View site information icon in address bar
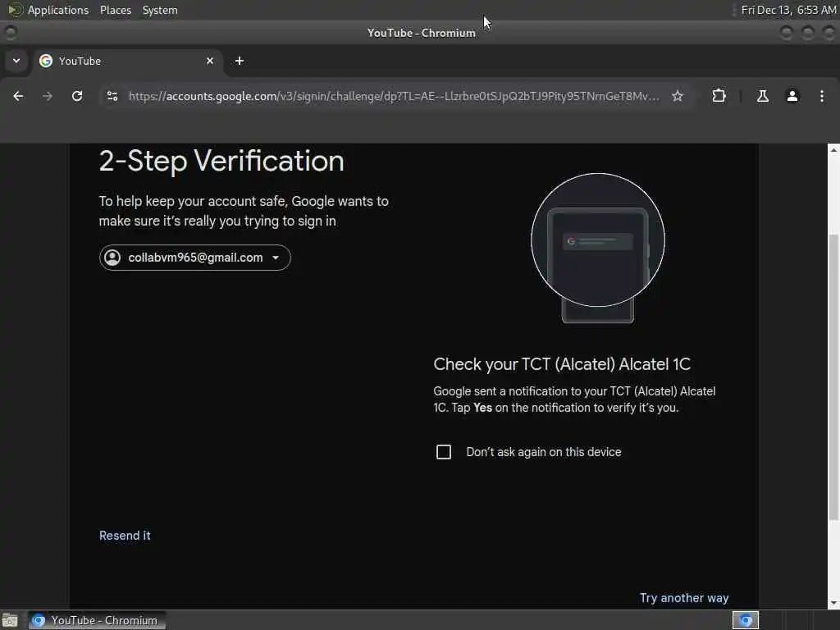This screenshot has height=630, width=840. click(x=112, y=96)
